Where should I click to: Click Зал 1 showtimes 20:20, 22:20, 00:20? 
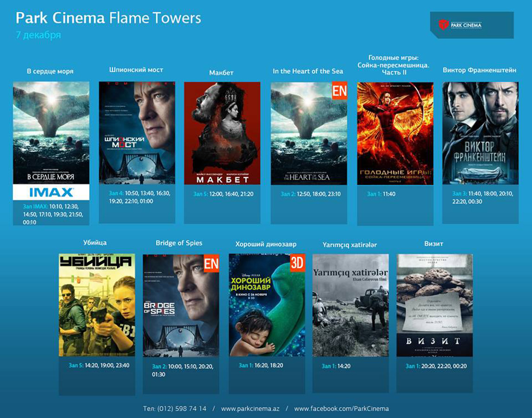point(436,366)
